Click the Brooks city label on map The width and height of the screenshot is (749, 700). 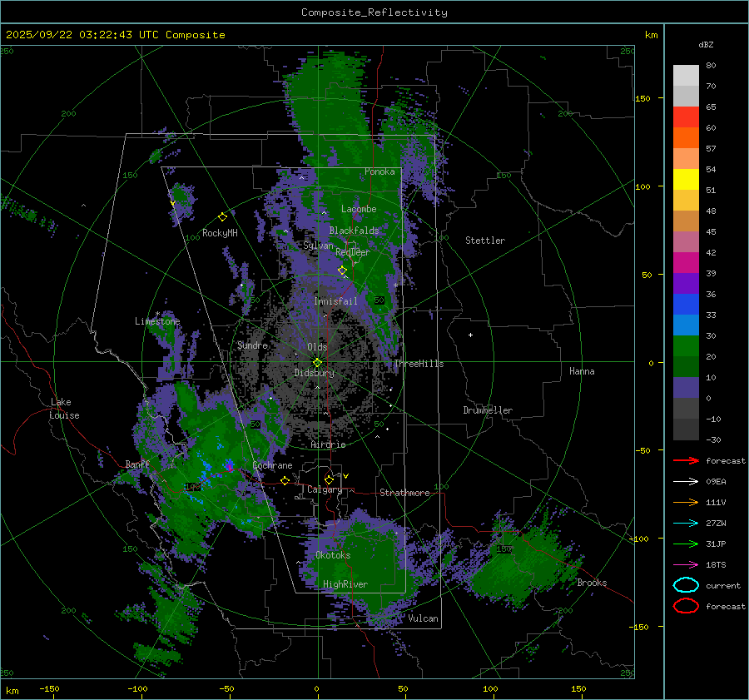pos(592,583)
